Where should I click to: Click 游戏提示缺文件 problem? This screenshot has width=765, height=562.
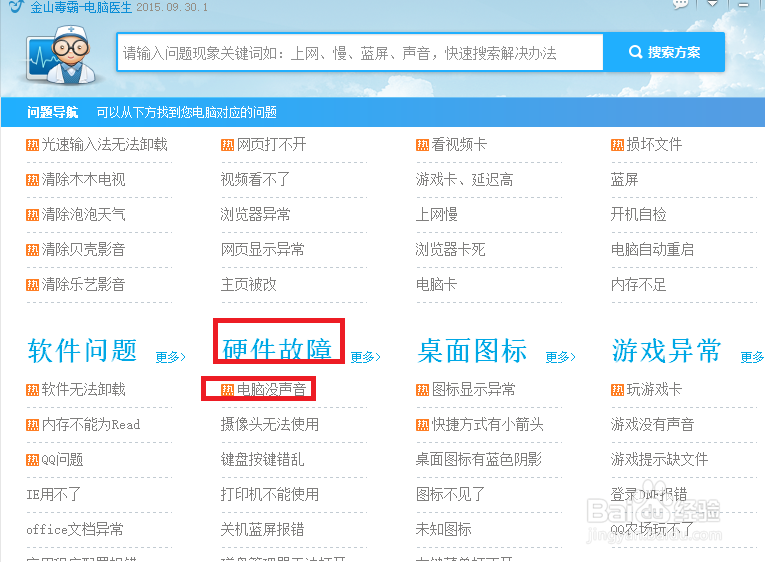pyautogui.click(x=659, y=460)
